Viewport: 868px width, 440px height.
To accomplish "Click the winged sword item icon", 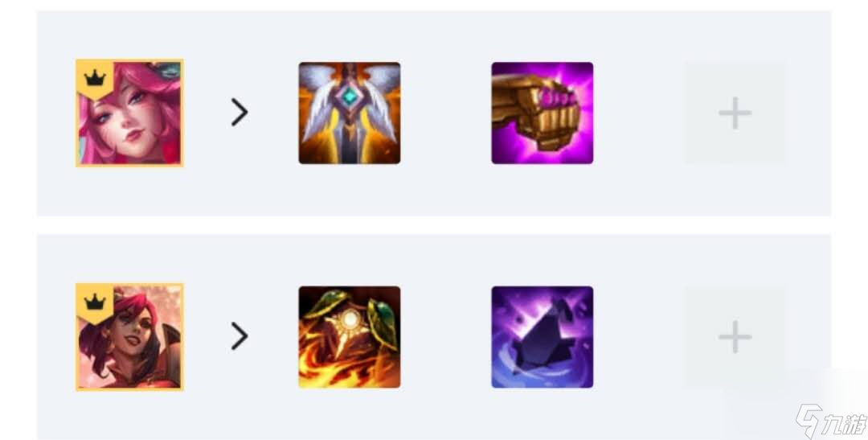I will point(350,113).
